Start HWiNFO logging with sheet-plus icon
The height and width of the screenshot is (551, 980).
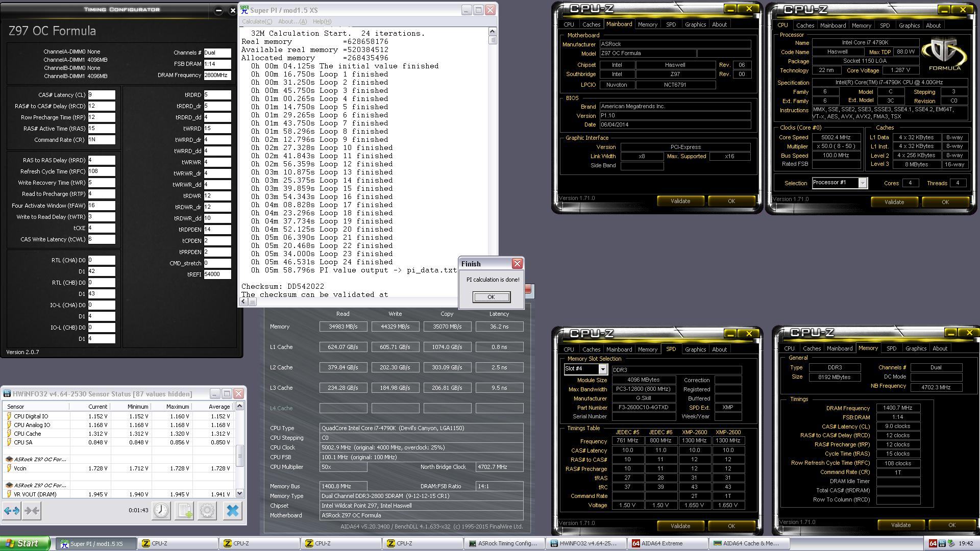coord(184,511)
